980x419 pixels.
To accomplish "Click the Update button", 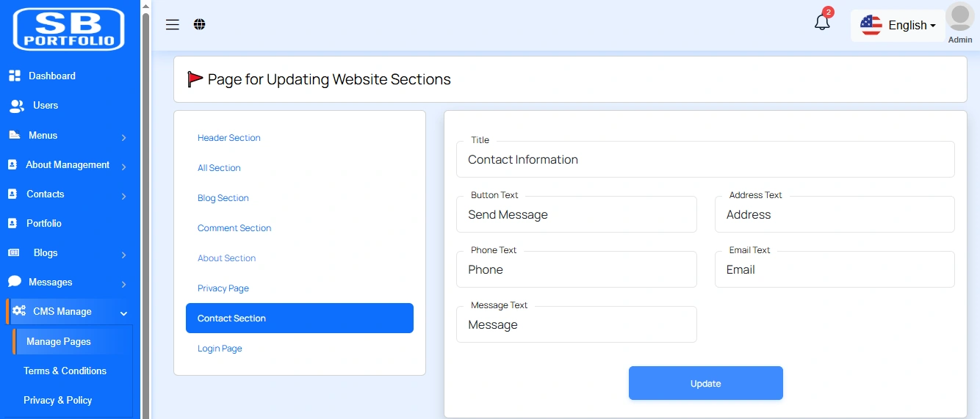I will click(x=705, y=383).
